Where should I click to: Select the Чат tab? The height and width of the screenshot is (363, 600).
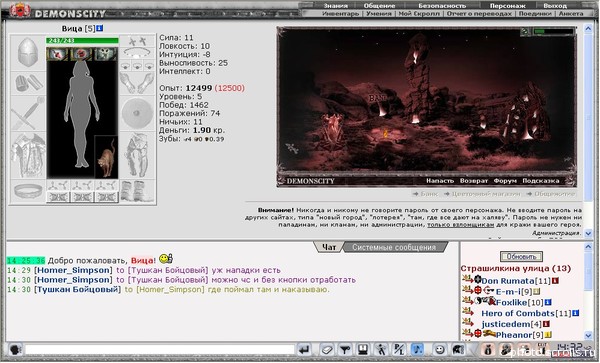pos(329,247)
